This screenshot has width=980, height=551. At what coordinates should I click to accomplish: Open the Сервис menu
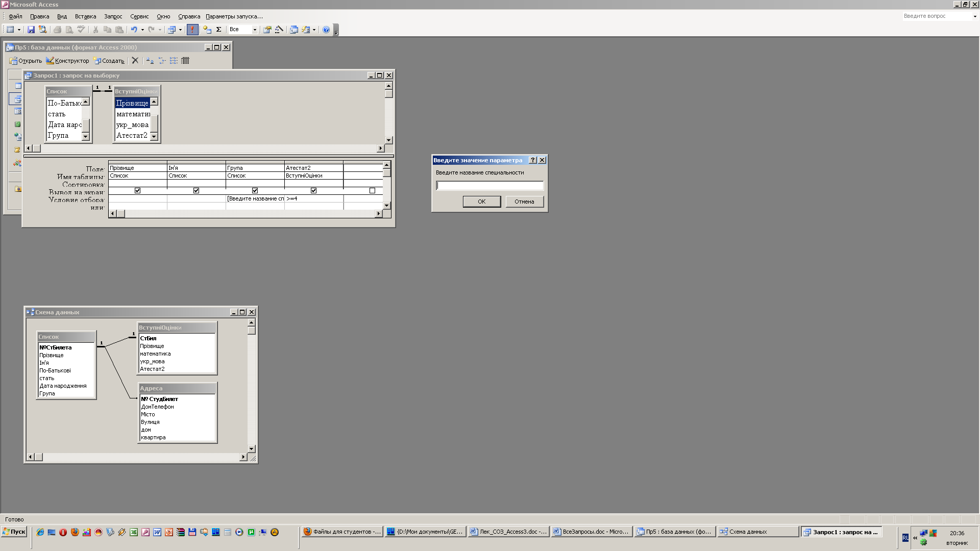(139, 16)
